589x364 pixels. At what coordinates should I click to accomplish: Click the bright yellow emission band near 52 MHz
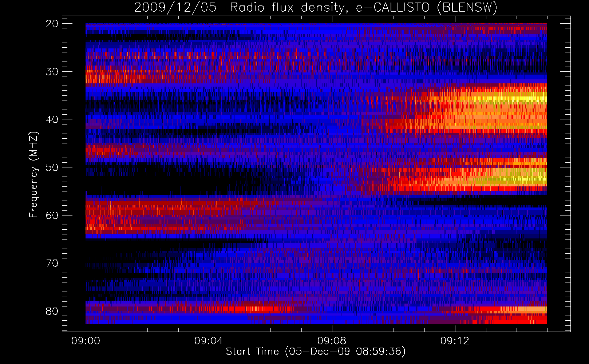point(510,178)
